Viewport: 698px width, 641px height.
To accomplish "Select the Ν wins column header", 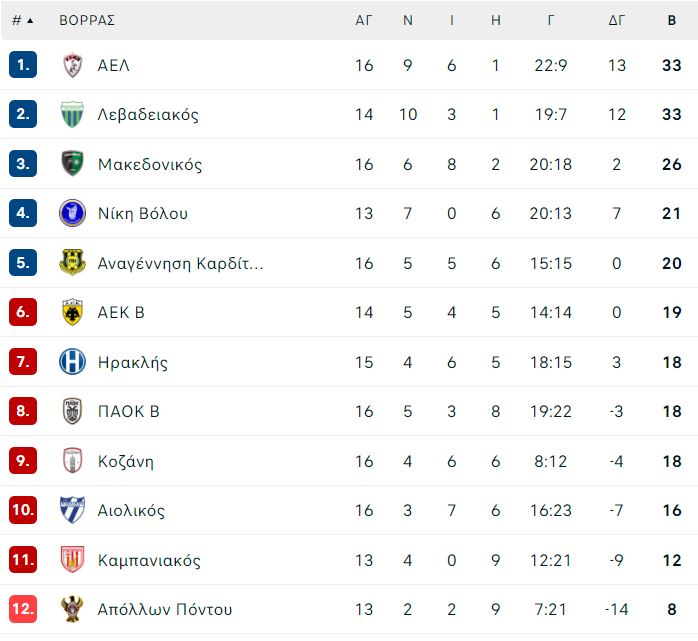I will pyautogui.click(x=408, y=20).
